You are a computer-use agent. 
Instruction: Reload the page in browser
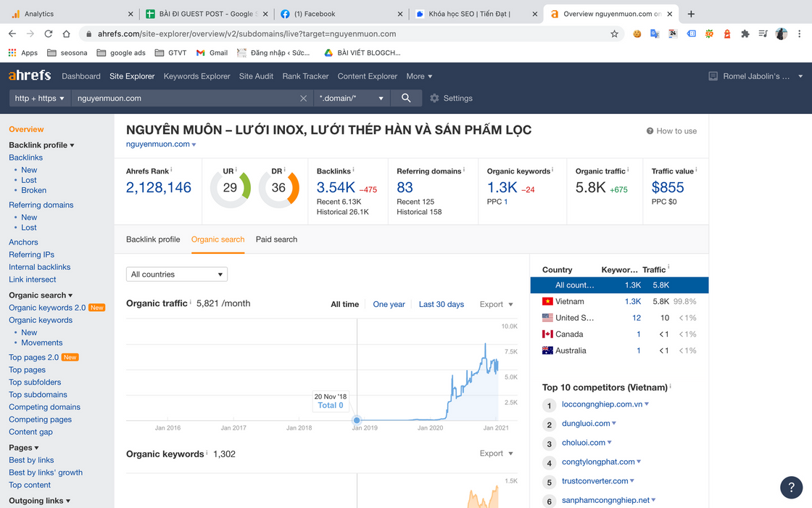pyautogui.click(x=48, y=33)
